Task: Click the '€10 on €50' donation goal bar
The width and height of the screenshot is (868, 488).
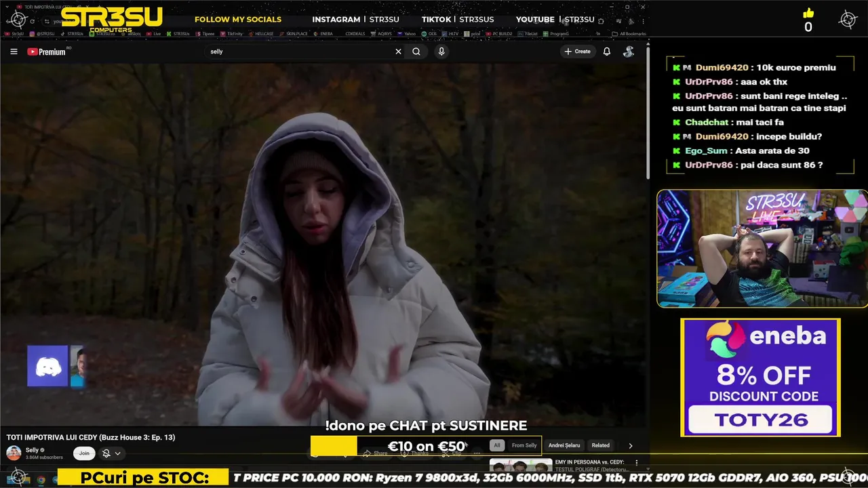Action: coord(426,447)
